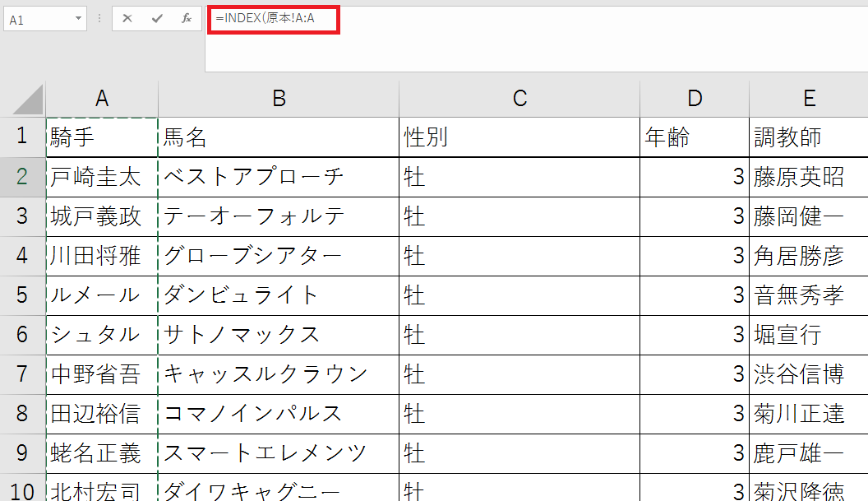Image resolution: width=868 pixels, height=501 pixels.
Task: Select column B header
Action: coord(279,99)
